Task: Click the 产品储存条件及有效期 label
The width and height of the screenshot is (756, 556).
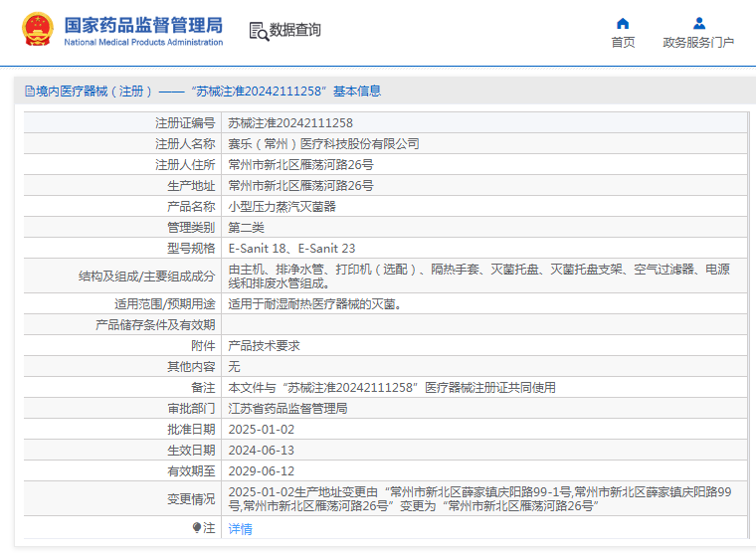Action: (x=155, y=325)
